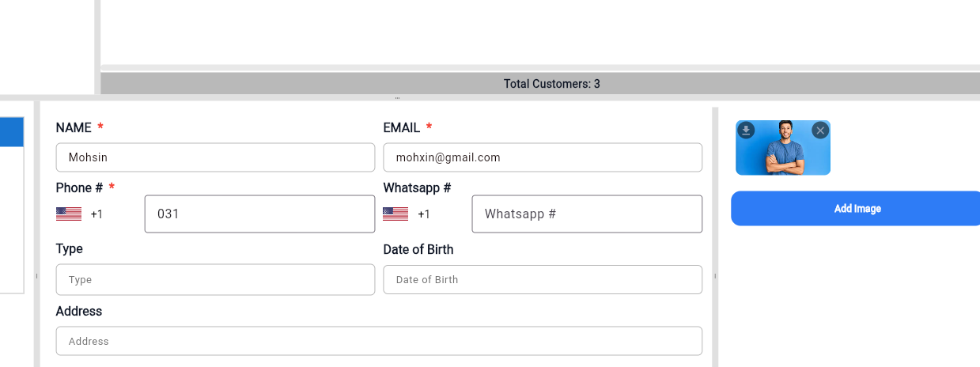Click the EMAIL field with mohxin@gmail.com

pyautogui.click(x=543, y=157)
